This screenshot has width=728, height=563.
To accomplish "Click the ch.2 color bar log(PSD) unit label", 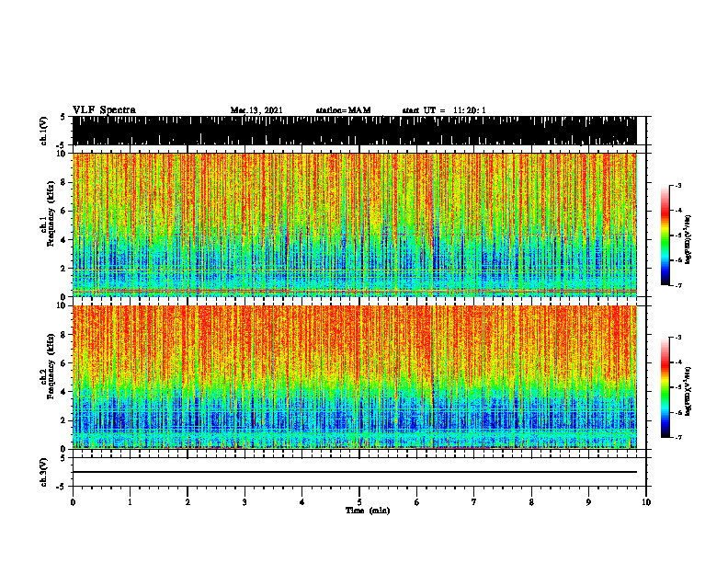I will (688, 391).
